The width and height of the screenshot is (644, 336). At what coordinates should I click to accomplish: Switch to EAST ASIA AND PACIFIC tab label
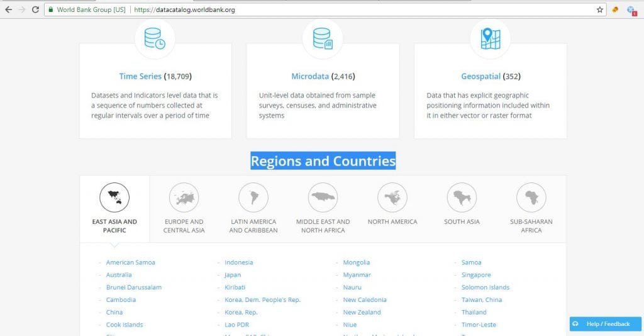coord(114,226)
